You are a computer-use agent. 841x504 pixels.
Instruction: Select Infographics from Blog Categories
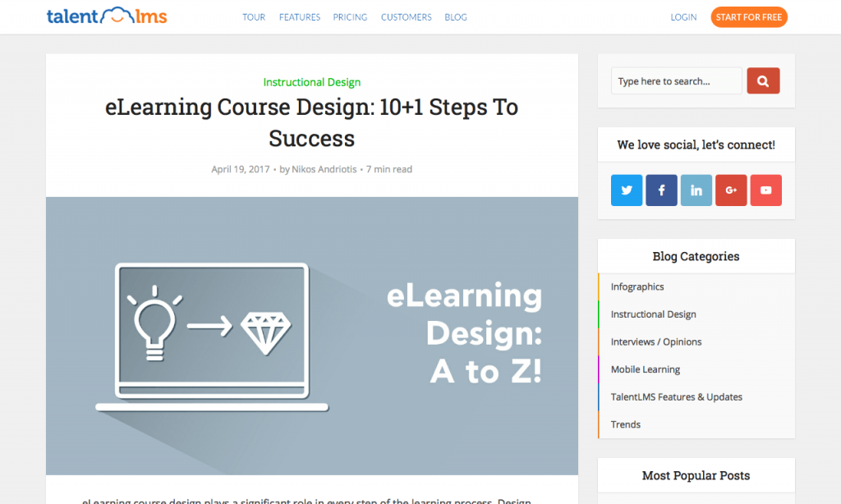click(637, 286)
